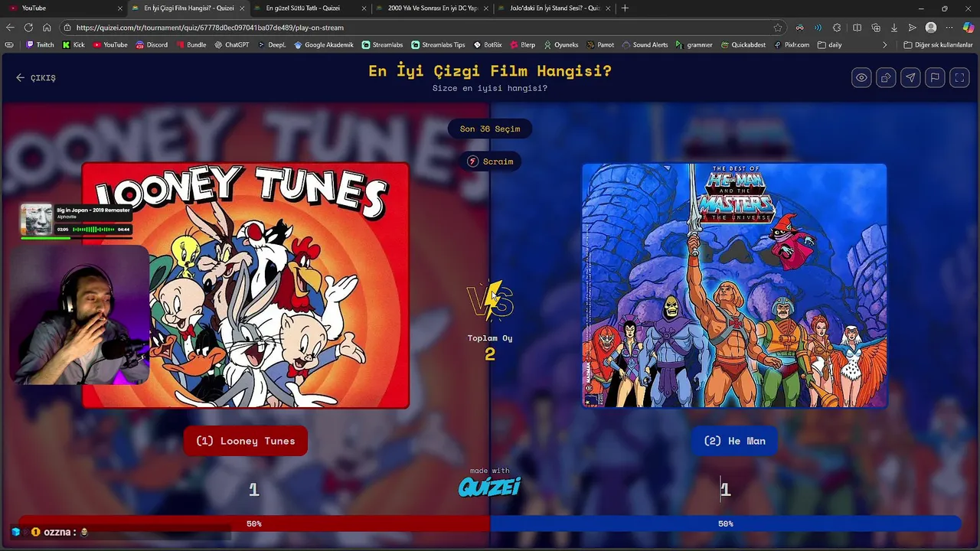
Task: Open the Collections icon
Action: click(x=875, y=28)
